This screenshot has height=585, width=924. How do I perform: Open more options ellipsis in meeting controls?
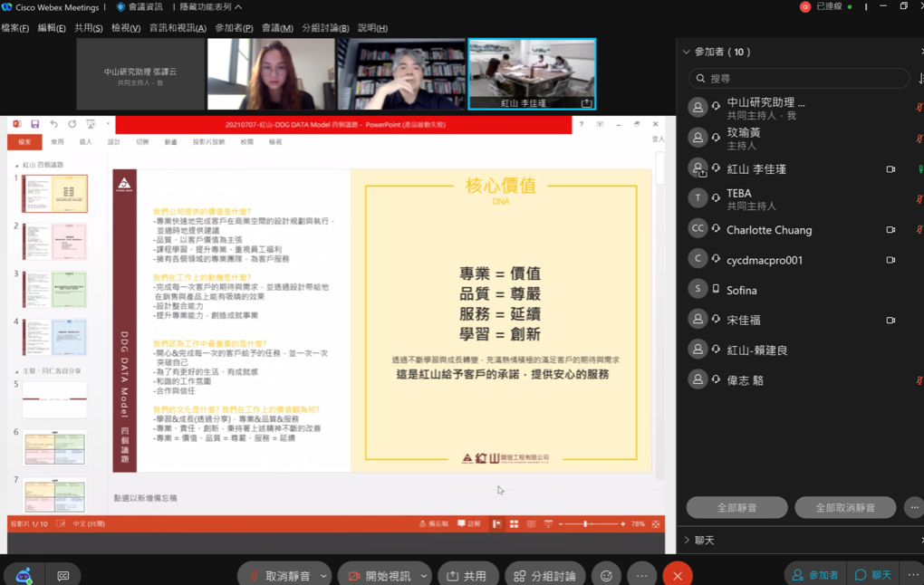point(641,576)
